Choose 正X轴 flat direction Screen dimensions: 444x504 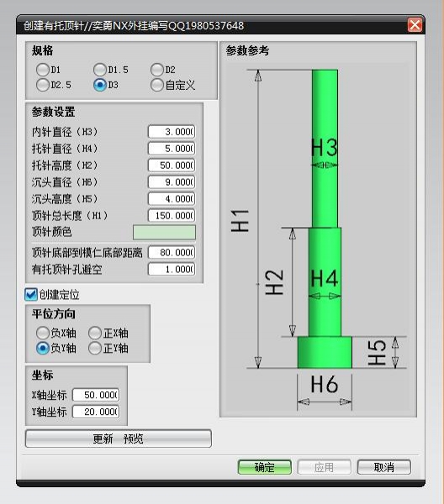(x=95, y=333)
